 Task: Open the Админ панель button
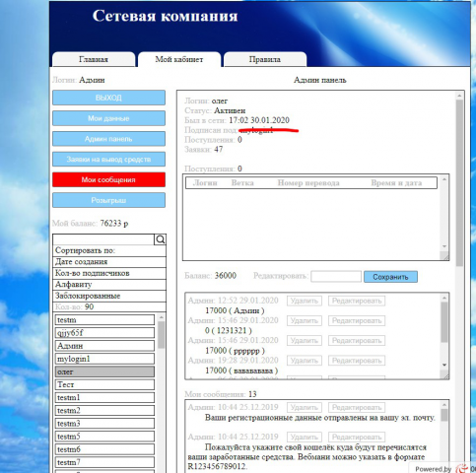pos(108,139)
